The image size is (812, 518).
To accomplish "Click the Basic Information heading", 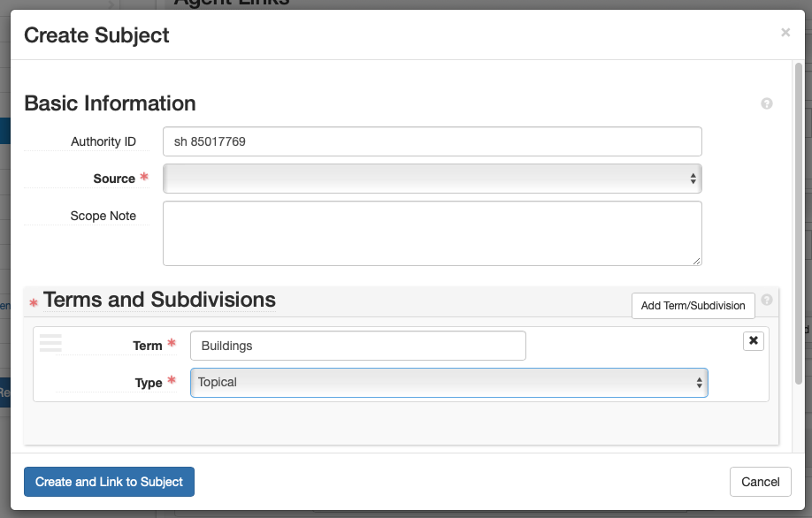I will pyautogui.click(x=110, y=103).
